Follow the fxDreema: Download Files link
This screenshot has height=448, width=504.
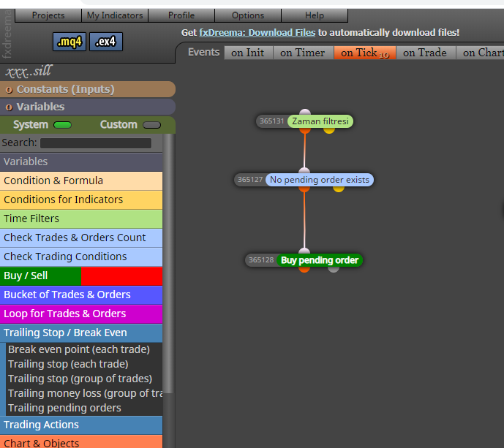click(257, 33)
